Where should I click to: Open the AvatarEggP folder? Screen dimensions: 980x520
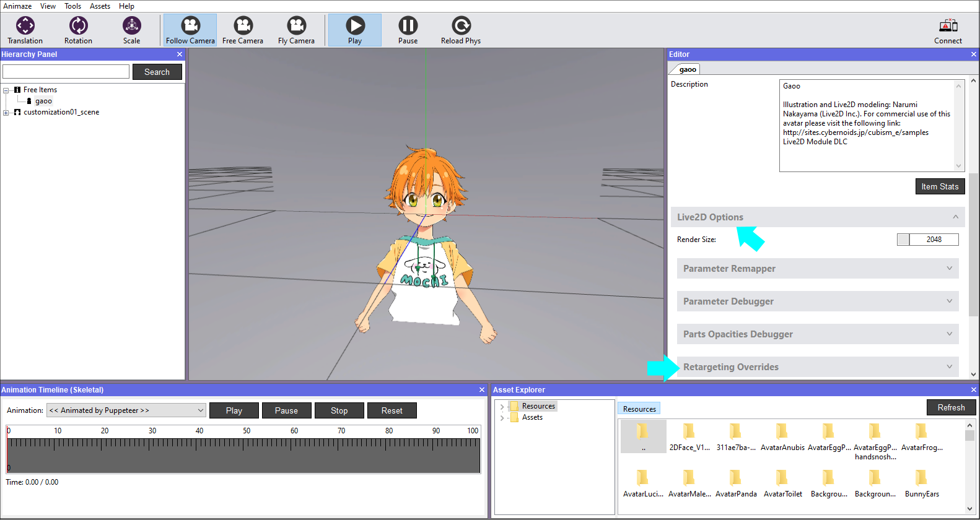(x=829, y=437)
